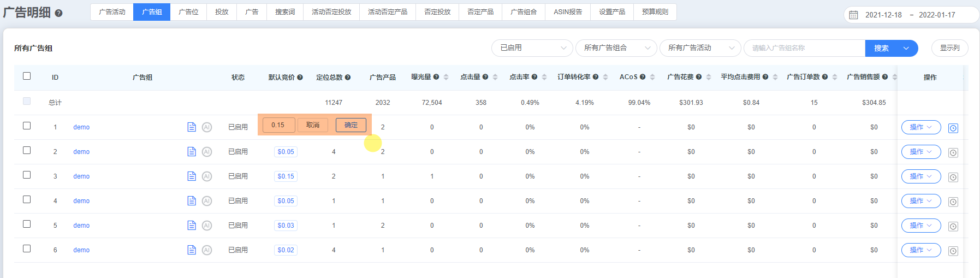Sort by 曝光量 column arrows
980x278 pixels.
(x=446, y=77)
